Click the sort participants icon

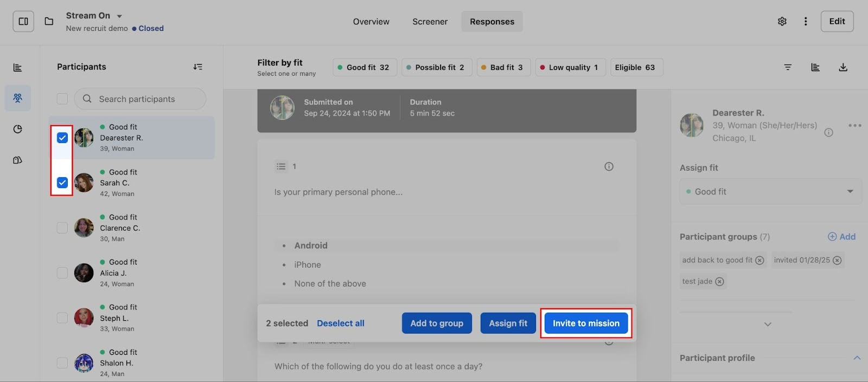(x=197, y=67)
